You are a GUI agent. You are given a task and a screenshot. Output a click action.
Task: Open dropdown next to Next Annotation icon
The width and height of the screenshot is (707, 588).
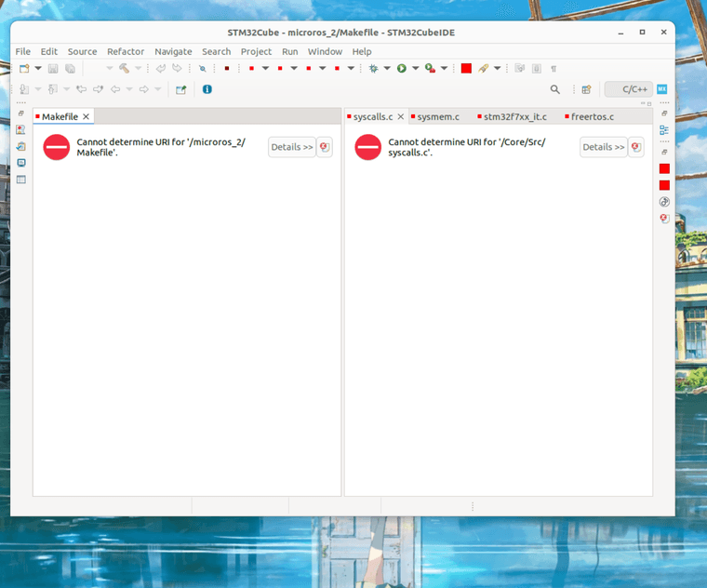coord(38,89)
